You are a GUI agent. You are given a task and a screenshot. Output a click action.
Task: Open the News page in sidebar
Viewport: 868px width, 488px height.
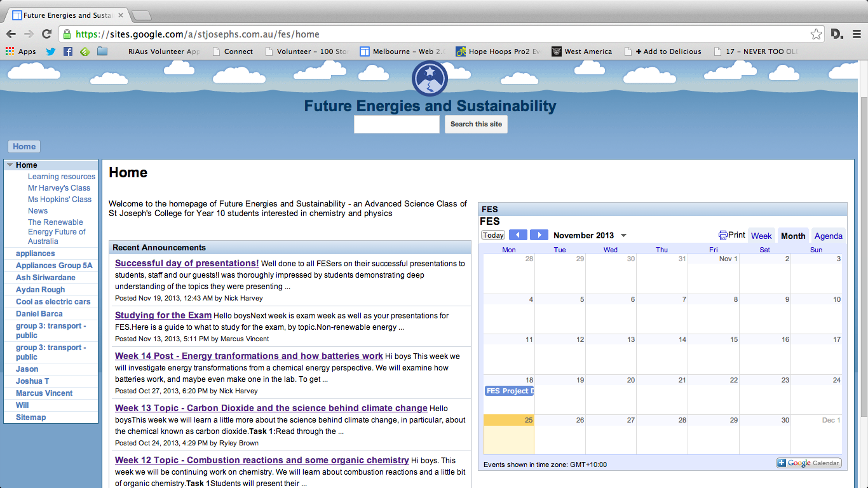pos(37,211)
